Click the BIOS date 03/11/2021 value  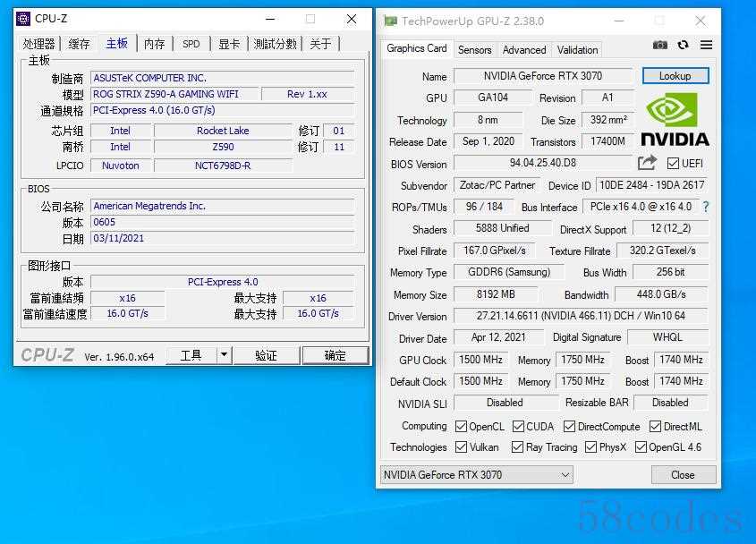pos(222,238)
